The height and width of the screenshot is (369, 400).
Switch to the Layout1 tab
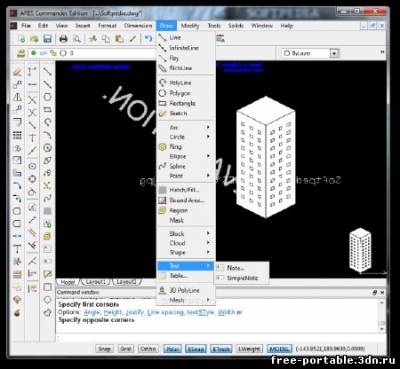coord(95,282)
